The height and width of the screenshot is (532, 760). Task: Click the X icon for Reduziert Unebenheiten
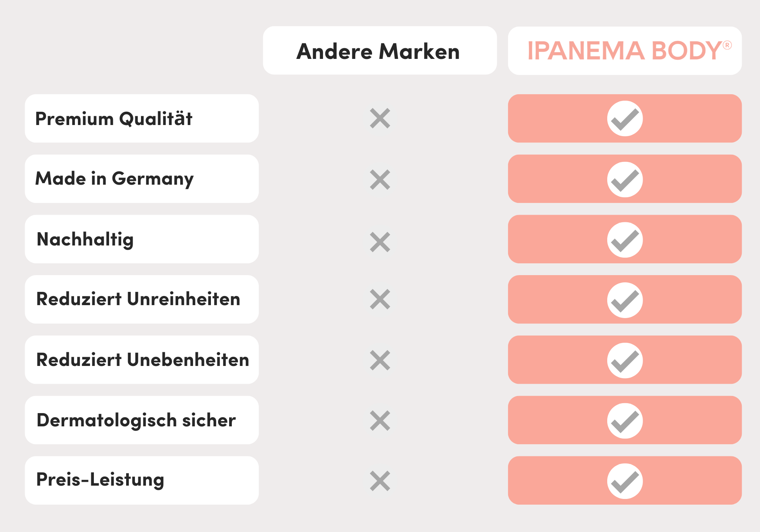click(x=380, y=360)
